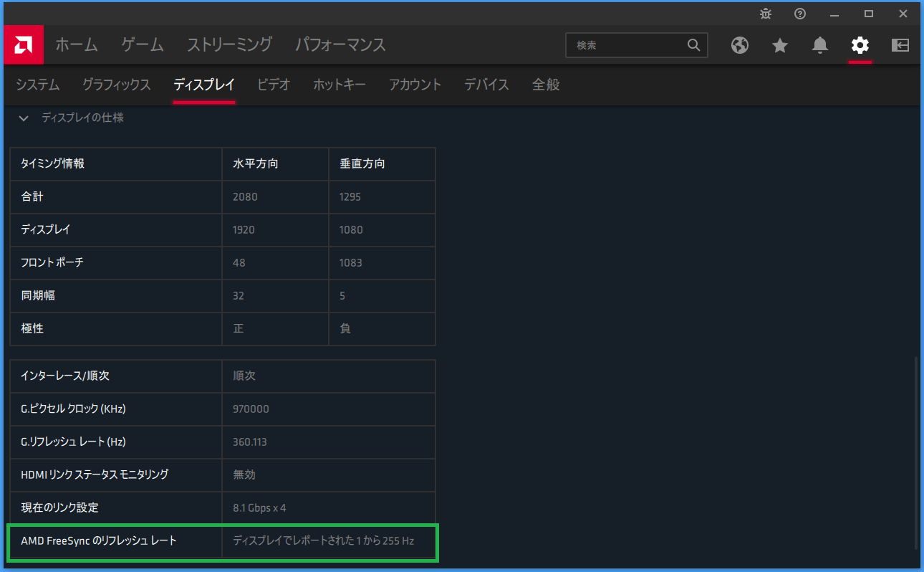This screenshot has width=924, height=572.
Task: Click the 1083 front porch value
Action: click(351, 262)
